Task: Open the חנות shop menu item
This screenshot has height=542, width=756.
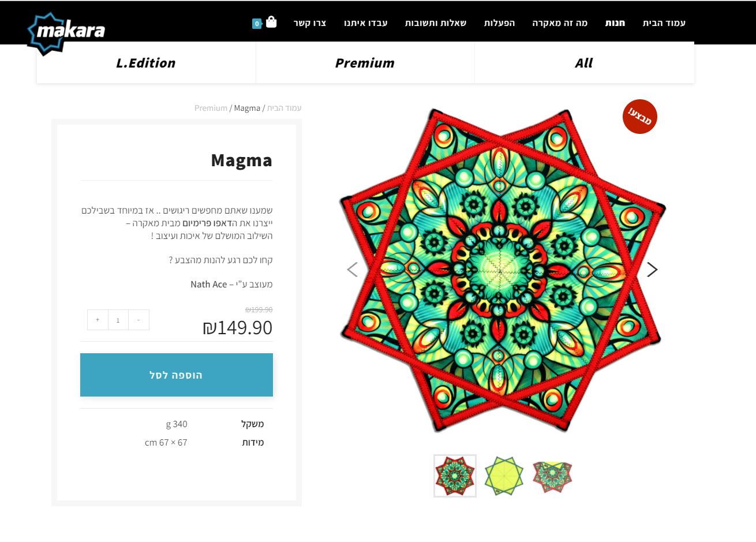Action: click(615, 23)
